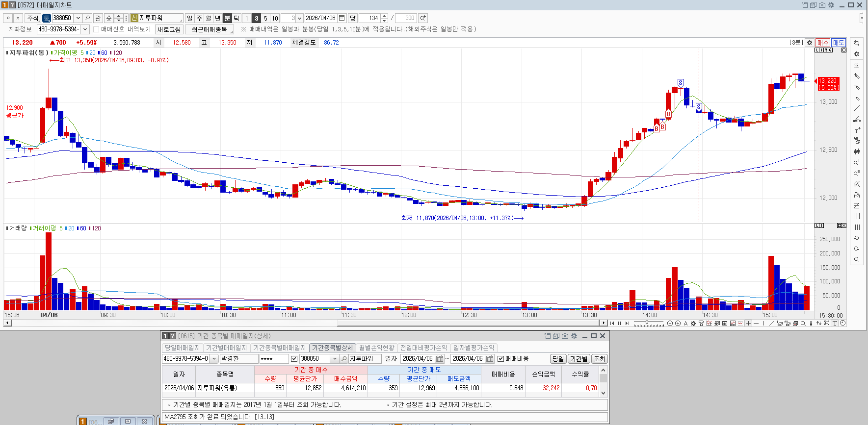This screenshot has width=868, height=425.
Task: Open bottom toolbar gear settings
Action: click(x=693, y=324)
